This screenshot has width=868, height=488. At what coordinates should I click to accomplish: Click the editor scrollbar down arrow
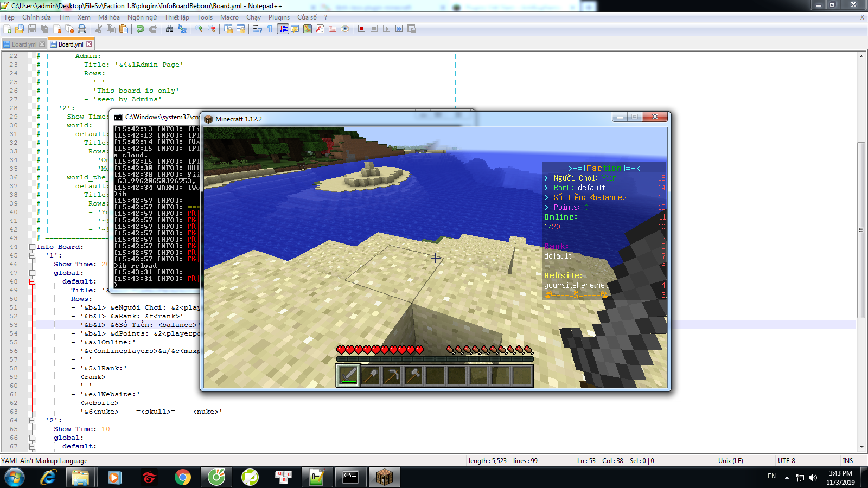tap(861, 447)
